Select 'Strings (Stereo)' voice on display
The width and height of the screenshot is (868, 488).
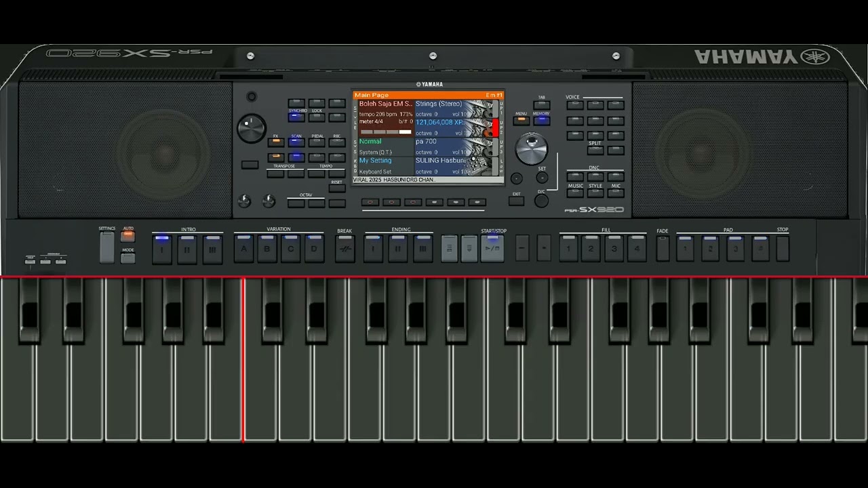click(439, 104)
